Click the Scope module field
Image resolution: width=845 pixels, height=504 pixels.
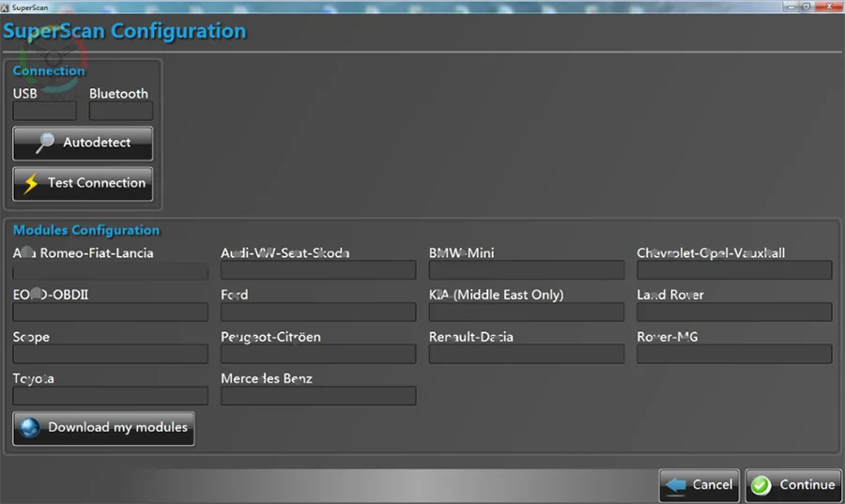[111, 355]
